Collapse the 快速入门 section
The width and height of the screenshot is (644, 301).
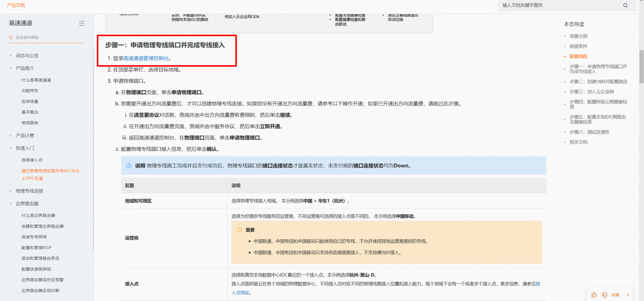(11, 148)
